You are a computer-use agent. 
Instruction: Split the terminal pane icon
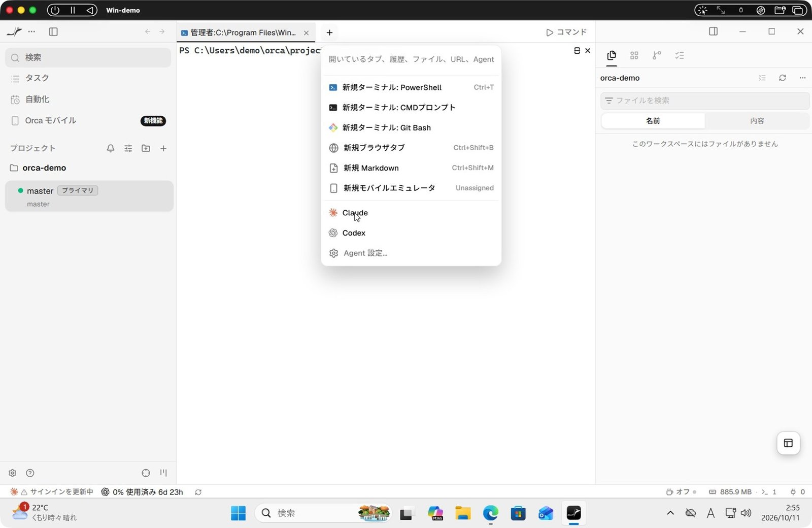(x=577, y=51)
